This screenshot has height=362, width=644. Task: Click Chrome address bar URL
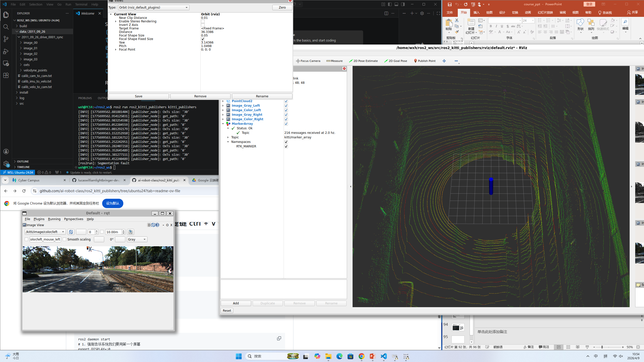pos(110,191)
